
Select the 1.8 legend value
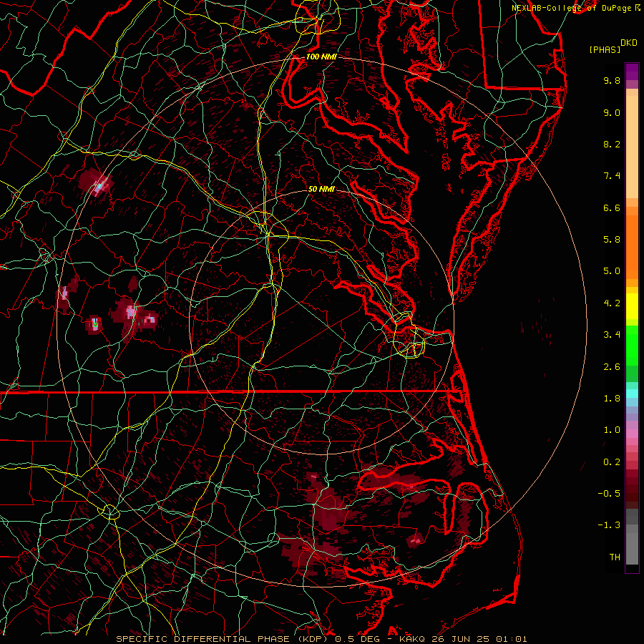click(612, 399)
